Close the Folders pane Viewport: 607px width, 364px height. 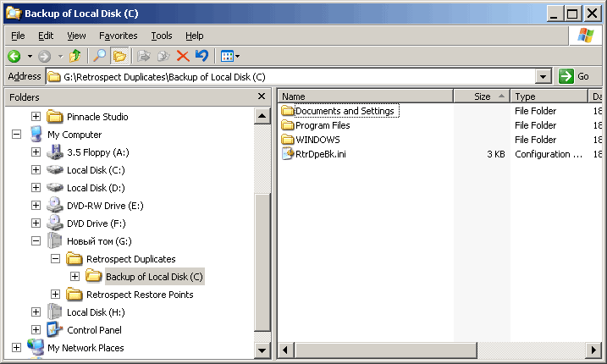pyautogui.click(x=262, y=96)
